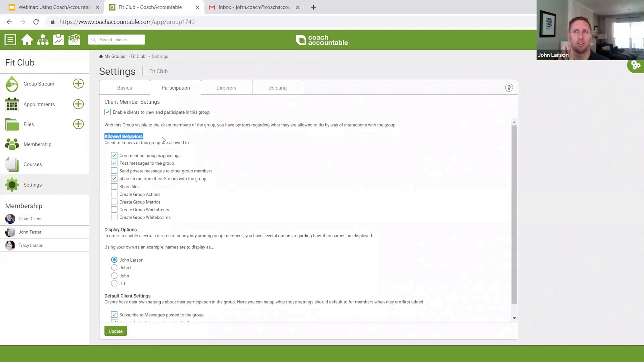Check Create Group Worksheets
The width and height of the screenshot is (644, 362).
point(114,210)
